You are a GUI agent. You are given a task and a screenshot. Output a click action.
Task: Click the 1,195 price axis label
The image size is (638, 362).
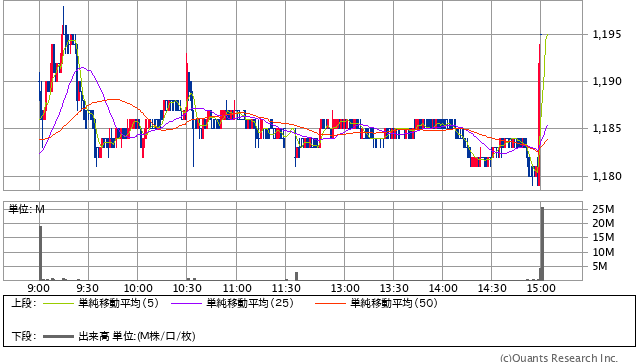[607, 34]
